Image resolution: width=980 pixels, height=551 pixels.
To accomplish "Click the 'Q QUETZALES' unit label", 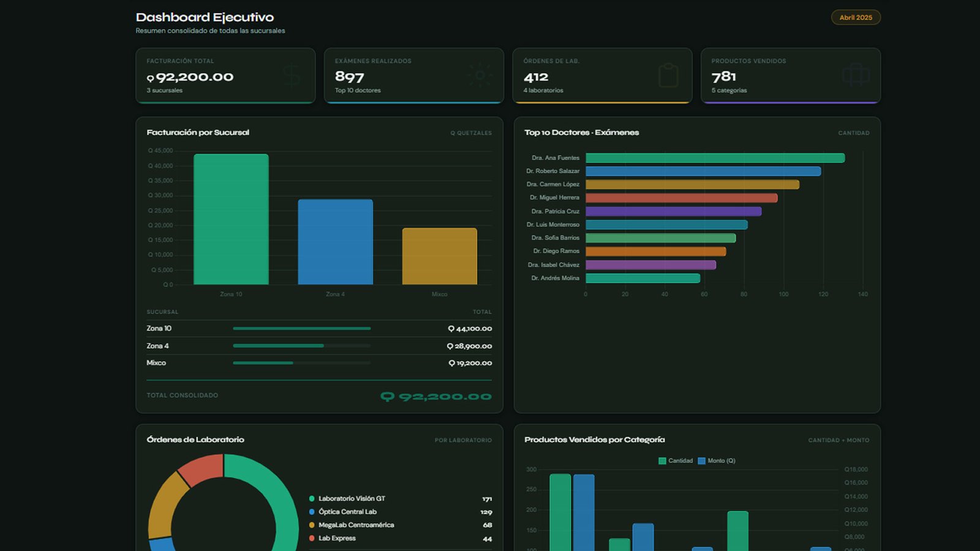I will tap(471, 133).
